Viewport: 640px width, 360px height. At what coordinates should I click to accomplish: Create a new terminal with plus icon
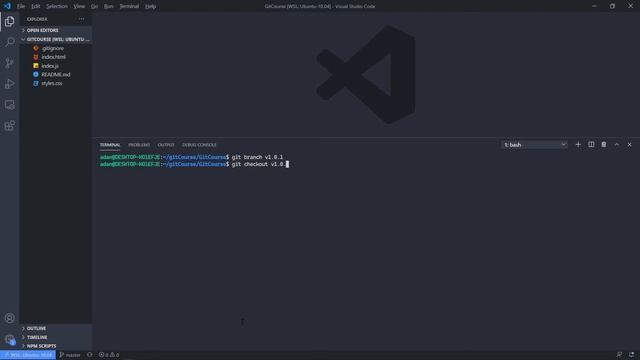[x=578, y=144]
